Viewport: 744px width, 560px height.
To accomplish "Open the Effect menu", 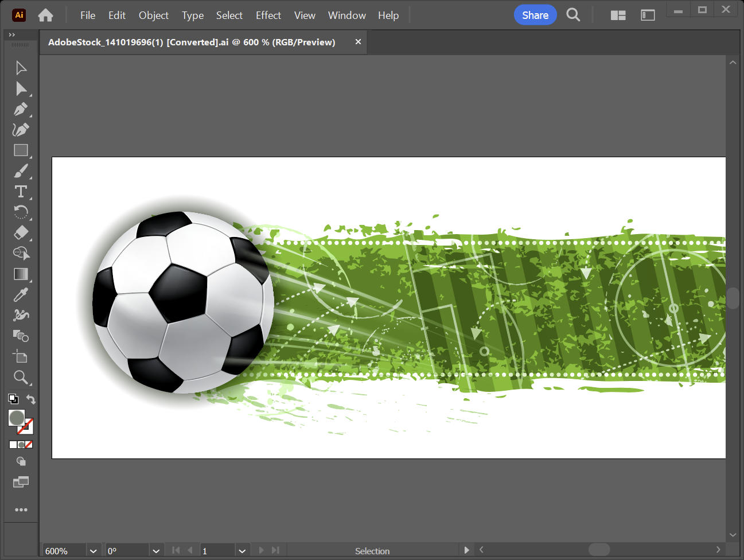I will (x=268, y=15).
